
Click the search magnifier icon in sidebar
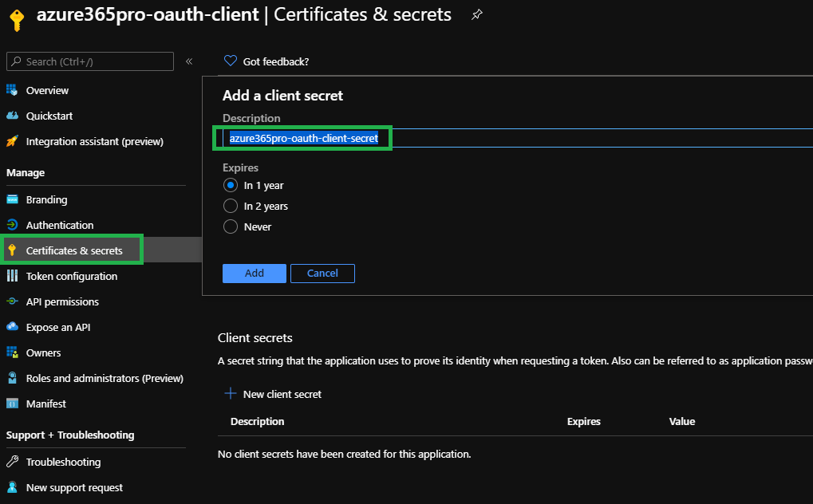(17, 61)
